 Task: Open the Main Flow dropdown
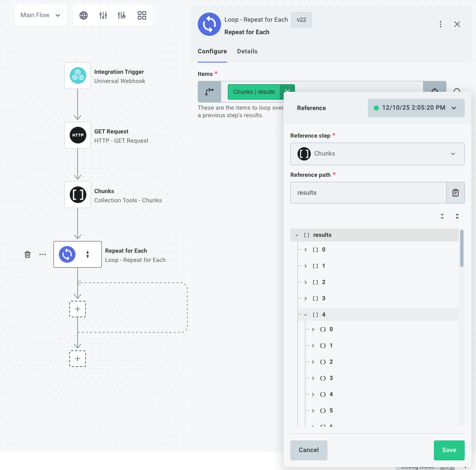[40, 15]
